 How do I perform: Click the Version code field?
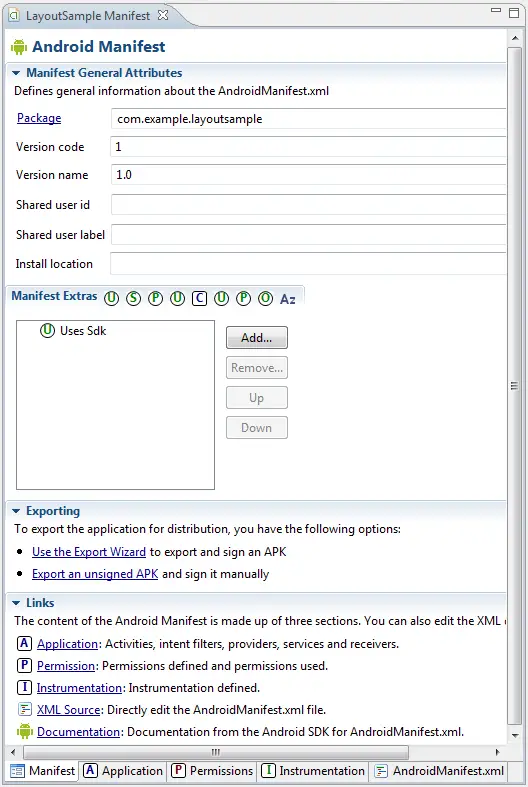click(x=308, y=147)
